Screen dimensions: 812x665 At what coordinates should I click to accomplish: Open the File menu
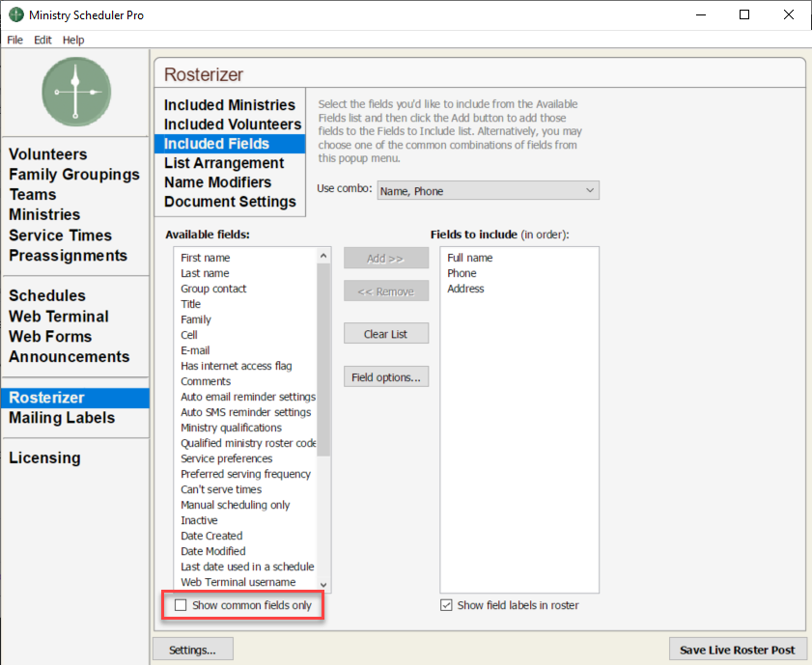[15, 40]
